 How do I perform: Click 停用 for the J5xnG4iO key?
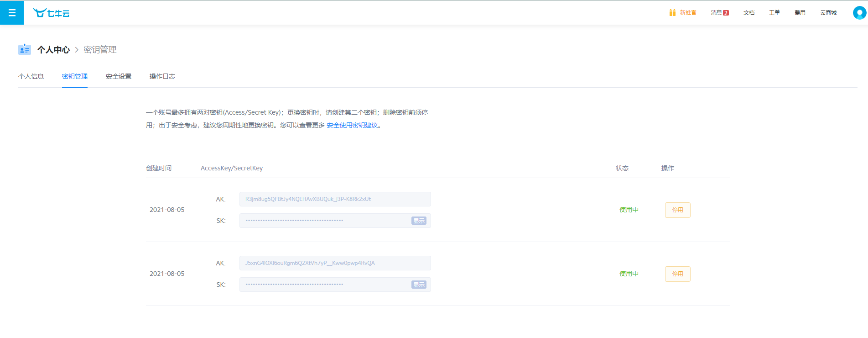[x=678, y=274]
